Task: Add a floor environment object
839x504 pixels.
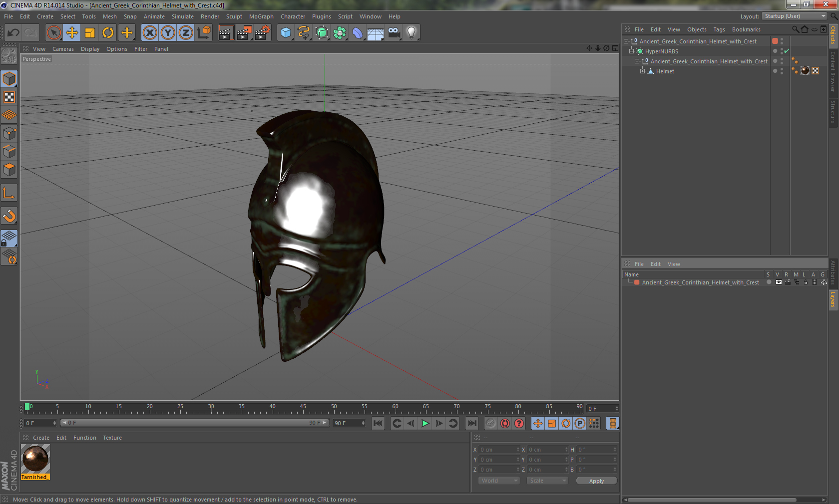Action: pos(376,33)
